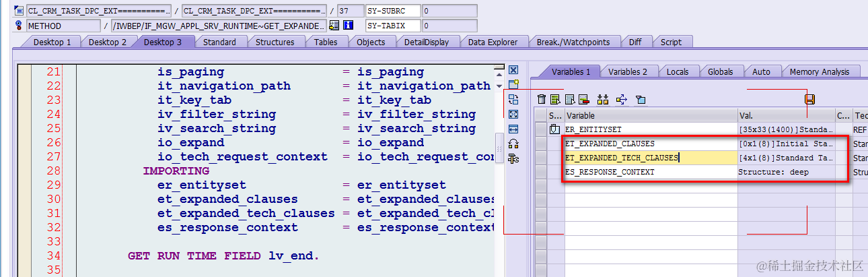Viewport: 868px width, 277px height.
Task: Click the clipboard icon in ER_ENTITYSET row
Action: [x=554, y=129]
